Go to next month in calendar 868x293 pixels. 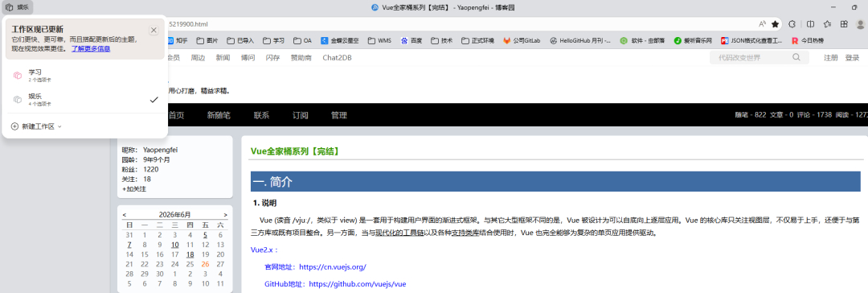click(x=225, y=215)
